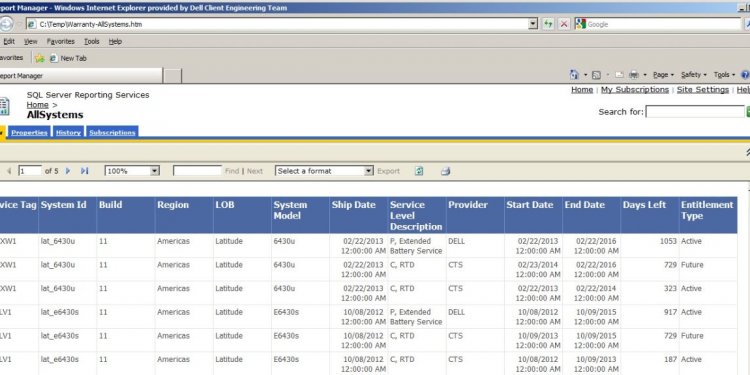Click the Provider column header
This screenshot has height=375, width=750.
point(475,215)
